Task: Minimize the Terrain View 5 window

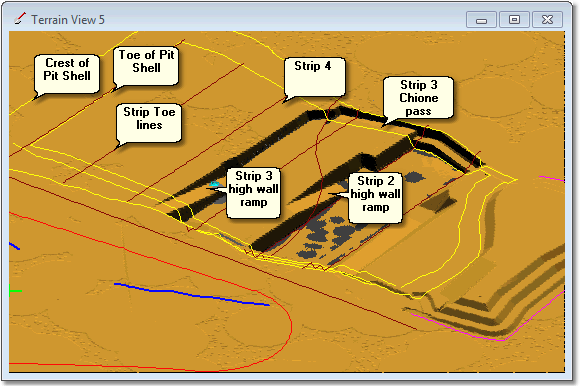Action: 481,20
